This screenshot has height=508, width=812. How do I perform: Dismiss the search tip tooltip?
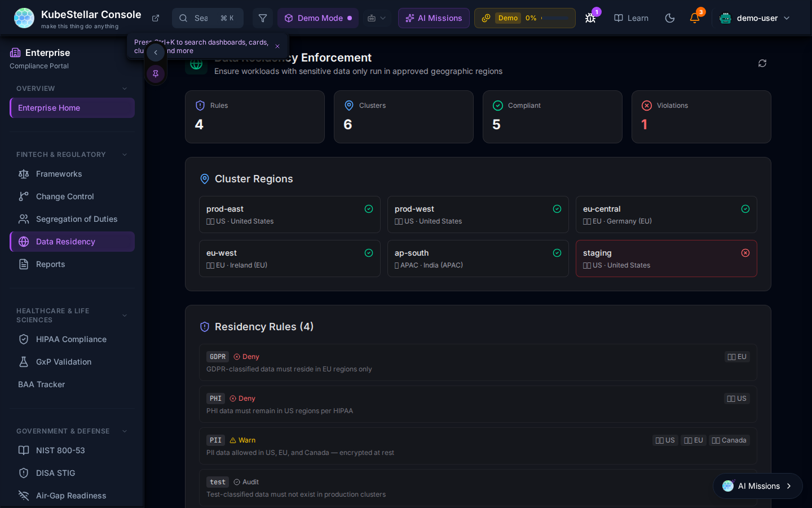point(277,46)
